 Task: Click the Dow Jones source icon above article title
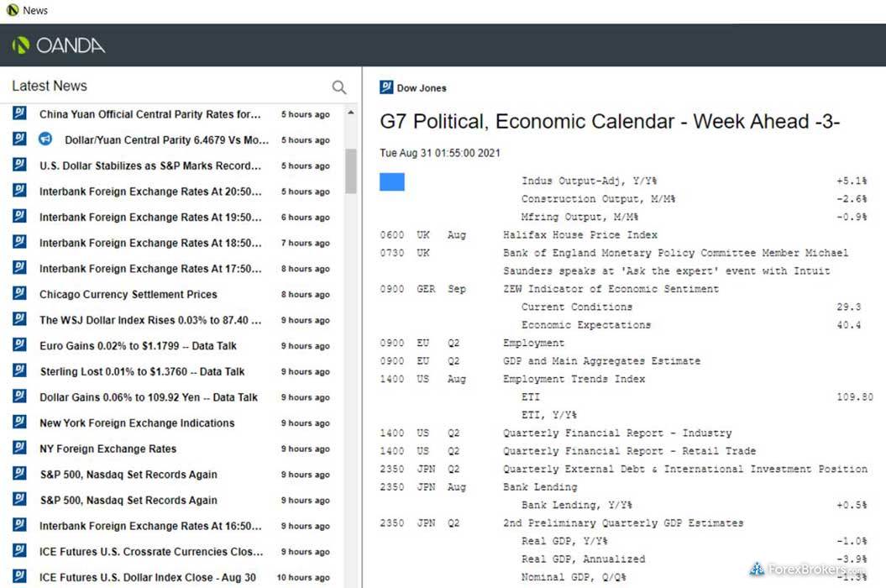(x=386, y=87)
